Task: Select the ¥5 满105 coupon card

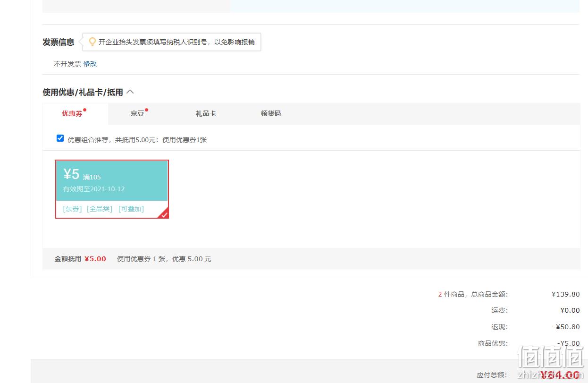Action: click(x=112, y=189)
